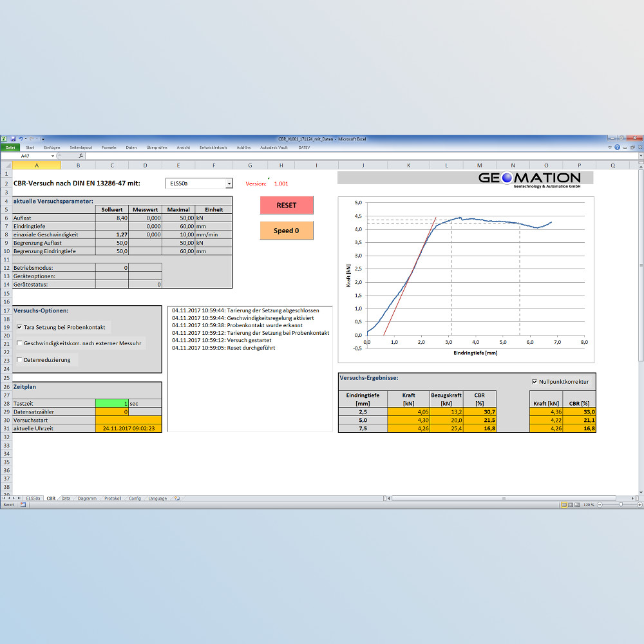Open the Seitenlayout ribbon tab

point(80,147)
